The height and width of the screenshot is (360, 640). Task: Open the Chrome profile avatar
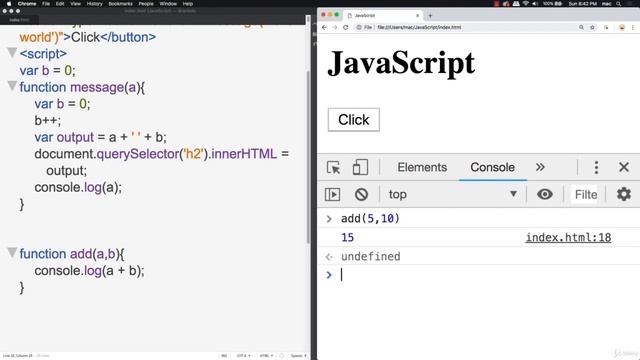coord(622,27)
